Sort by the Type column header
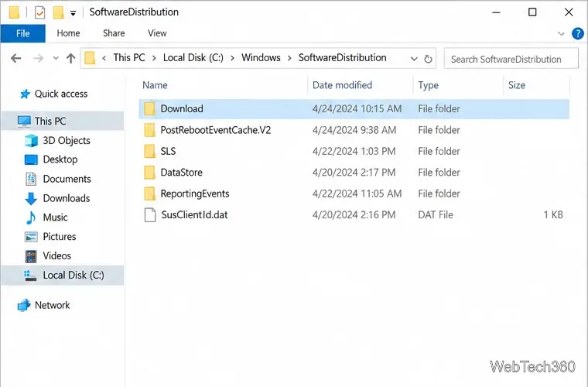Image resolution: width=588 pixels, height=387 pixels. [x=429, y=85]
